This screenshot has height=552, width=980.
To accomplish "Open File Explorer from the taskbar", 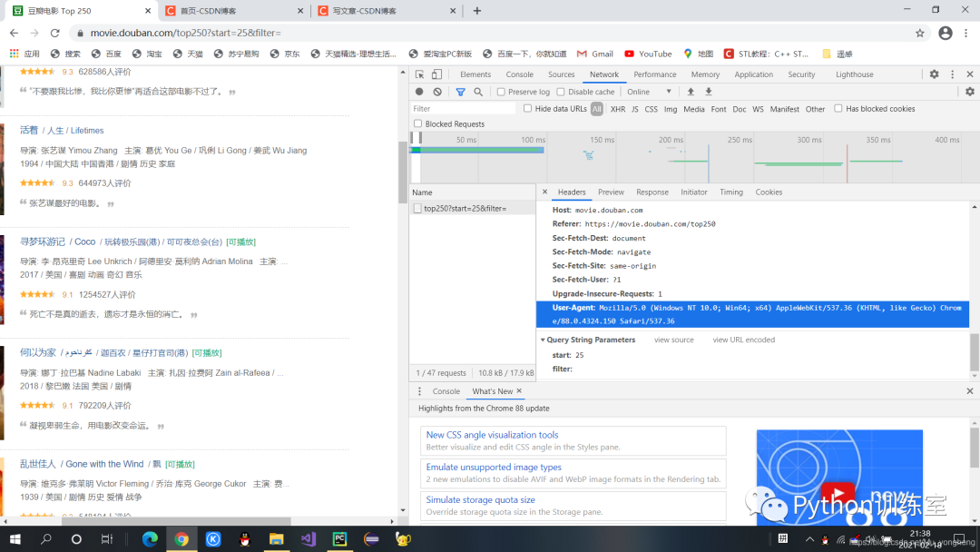I will tap(276, 539).
